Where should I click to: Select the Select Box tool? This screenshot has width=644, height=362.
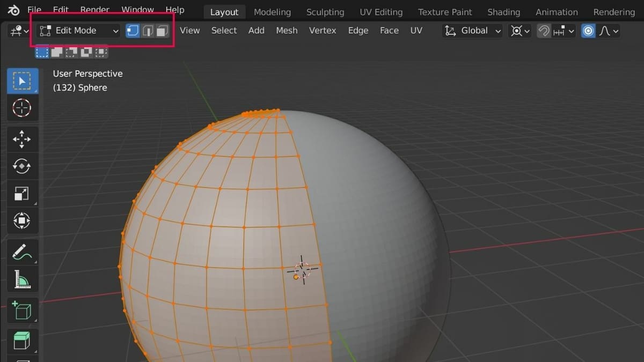pyautogui.click(x=22, y=81)
